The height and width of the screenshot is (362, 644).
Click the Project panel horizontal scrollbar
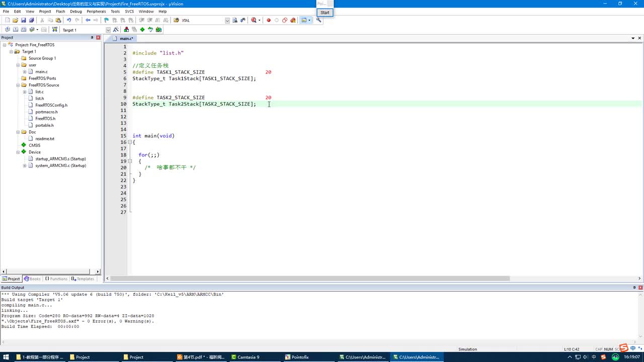(x=48, y=271)
